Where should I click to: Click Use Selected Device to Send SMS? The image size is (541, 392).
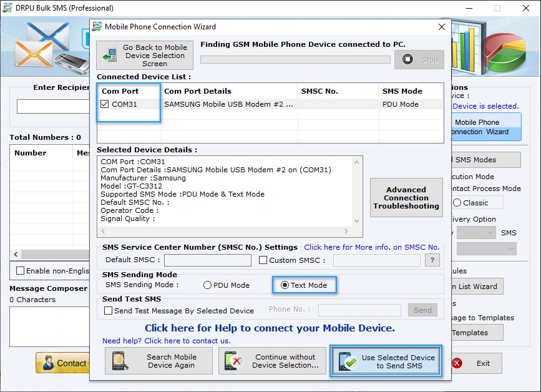pyautogui.click(x=386, y=361)
